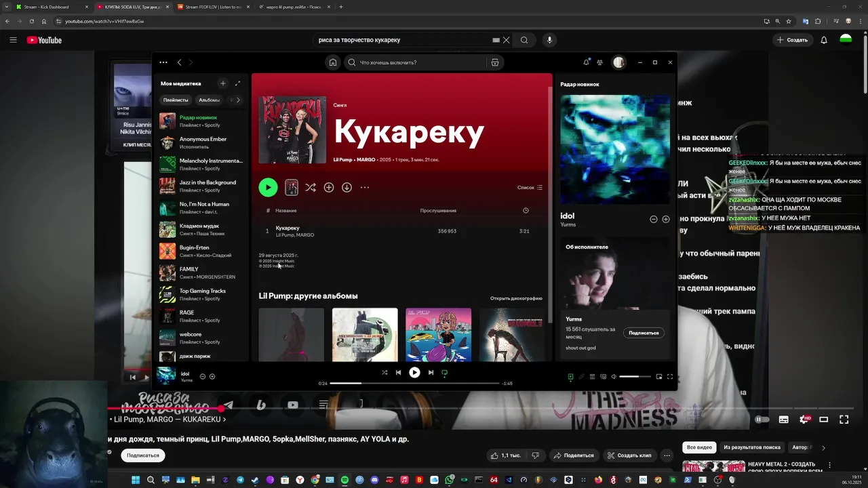Open YouTube hamburger guide menu
The width and height of the screenshot is (868, 488).
pyautogui.click(x=13, y=40)
